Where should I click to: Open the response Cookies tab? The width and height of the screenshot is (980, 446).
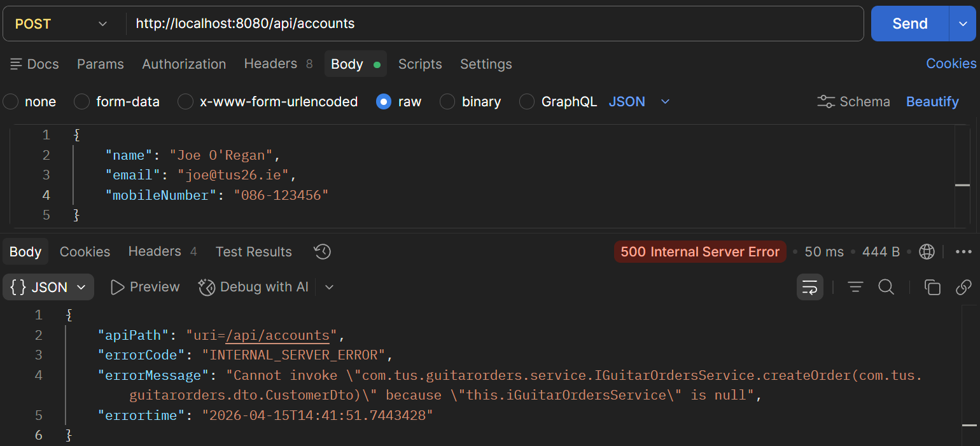tap(85, 252)
